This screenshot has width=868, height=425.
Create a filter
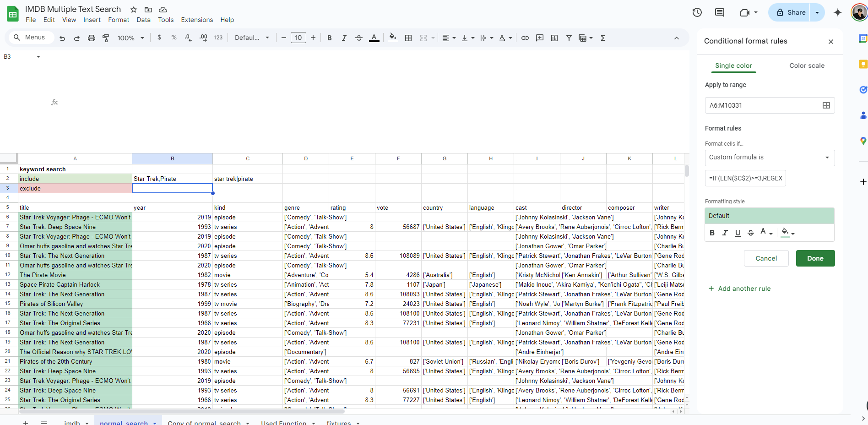[569, 38]
